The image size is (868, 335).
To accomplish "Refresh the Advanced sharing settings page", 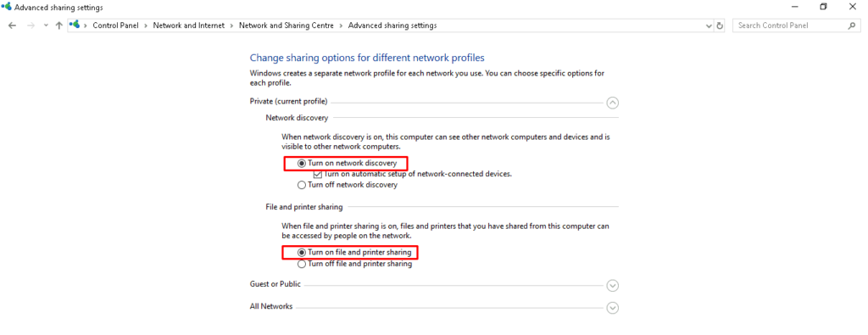I will click(720, 25).
